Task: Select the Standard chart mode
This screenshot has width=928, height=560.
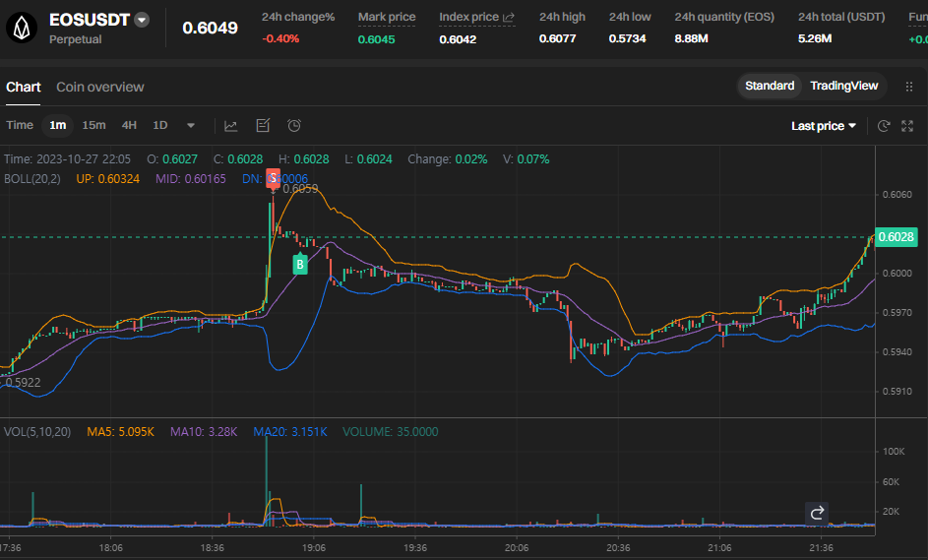Action: [770, 86]
